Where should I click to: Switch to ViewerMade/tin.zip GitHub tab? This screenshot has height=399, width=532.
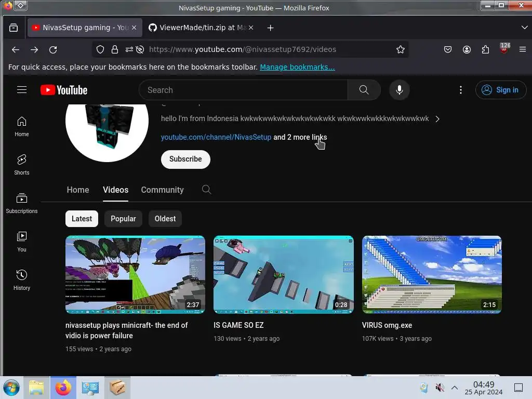pyautogui.click(x=202, y=28)
